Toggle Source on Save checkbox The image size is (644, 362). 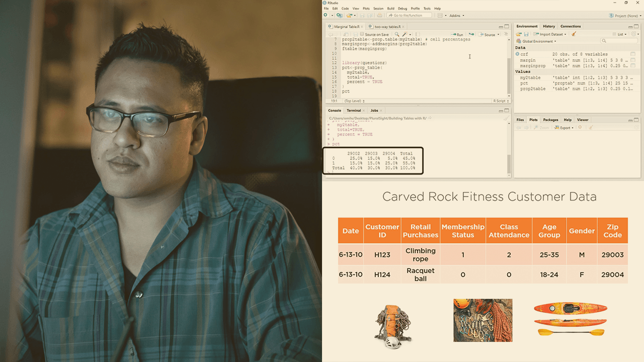362,34
